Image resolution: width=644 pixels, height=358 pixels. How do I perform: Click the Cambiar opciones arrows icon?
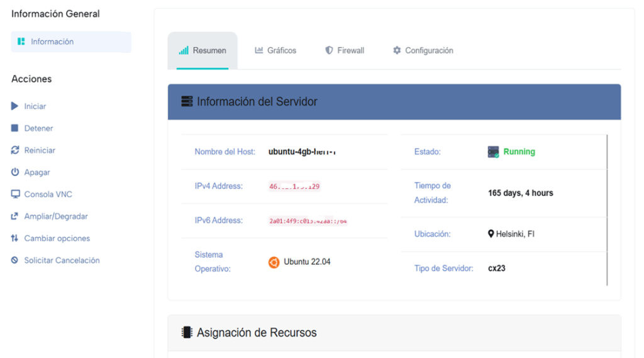click(15, 238)
